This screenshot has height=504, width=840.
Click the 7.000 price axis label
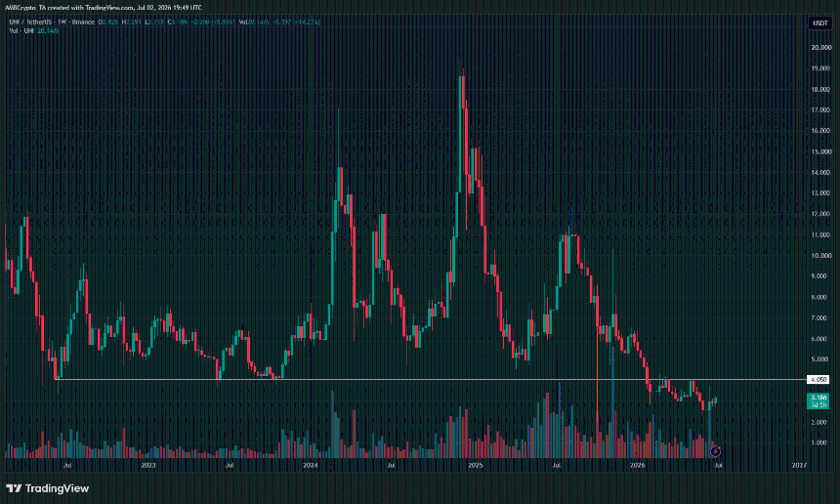pyautogui.click(x=819, y=318)
